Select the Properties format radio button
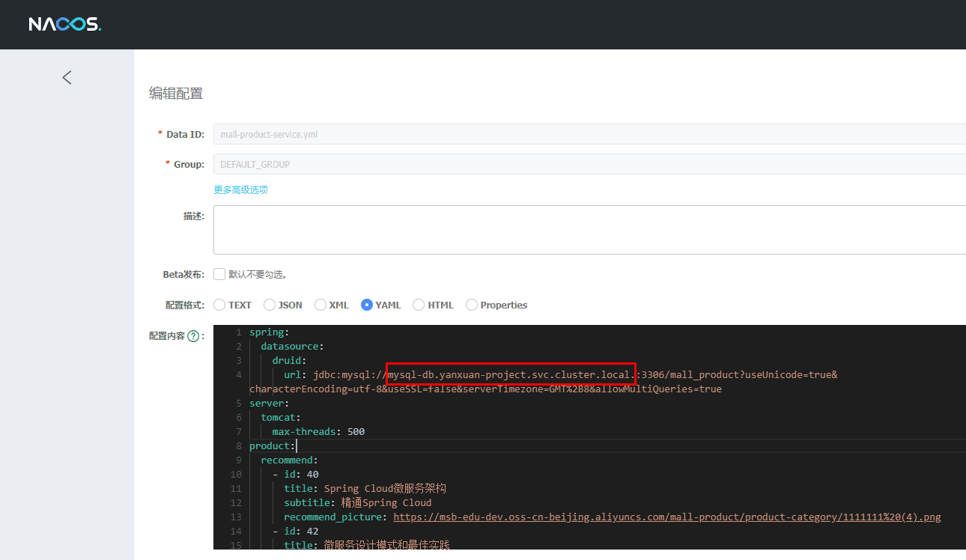Image resolution: width=966 pixels, height=560 pixels. click(472, 305)
